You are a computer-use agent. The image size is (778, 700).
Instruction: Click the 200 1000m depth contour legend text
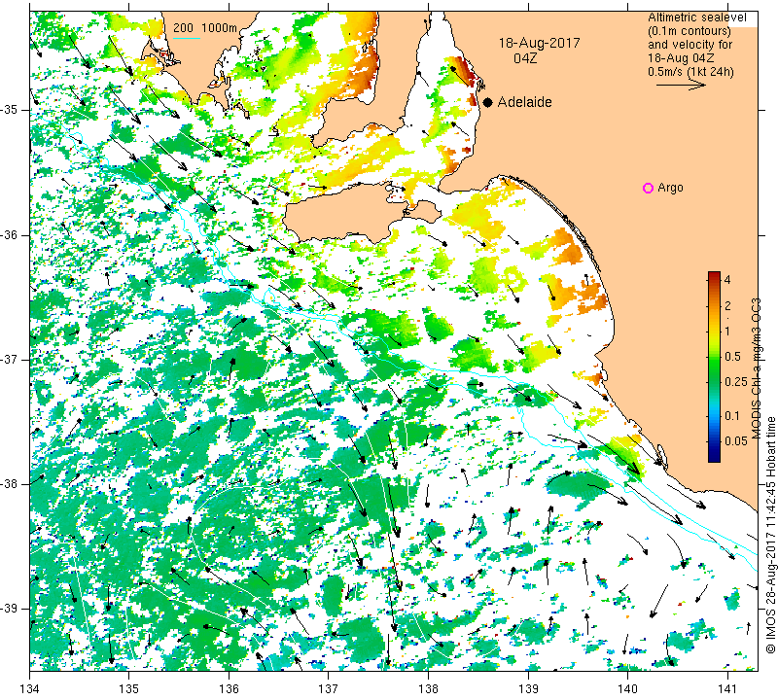tap(205, 28)
